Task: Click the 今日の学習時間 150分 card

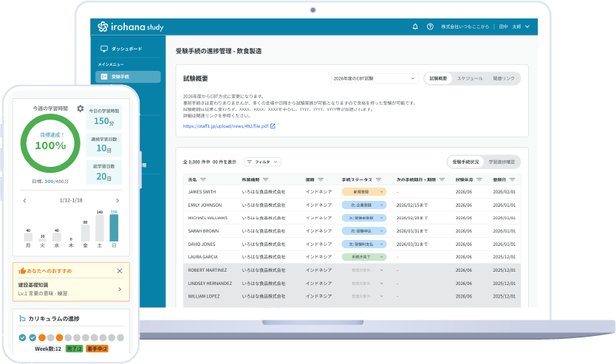Action: click(103, 117)
